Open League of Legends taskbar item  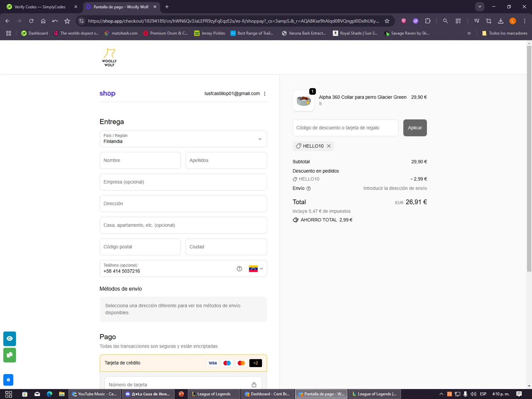[214, 394]
